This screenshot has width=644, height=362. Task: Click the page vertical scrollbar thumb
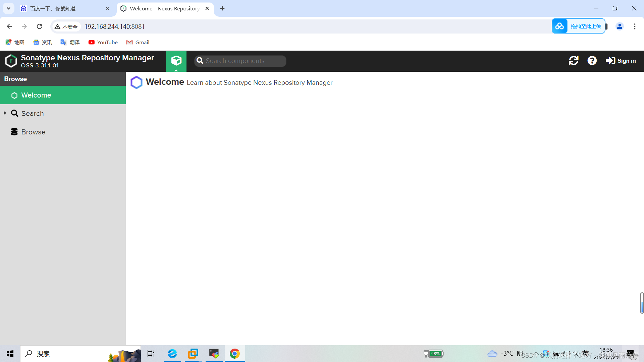click(x=642, y=303)
